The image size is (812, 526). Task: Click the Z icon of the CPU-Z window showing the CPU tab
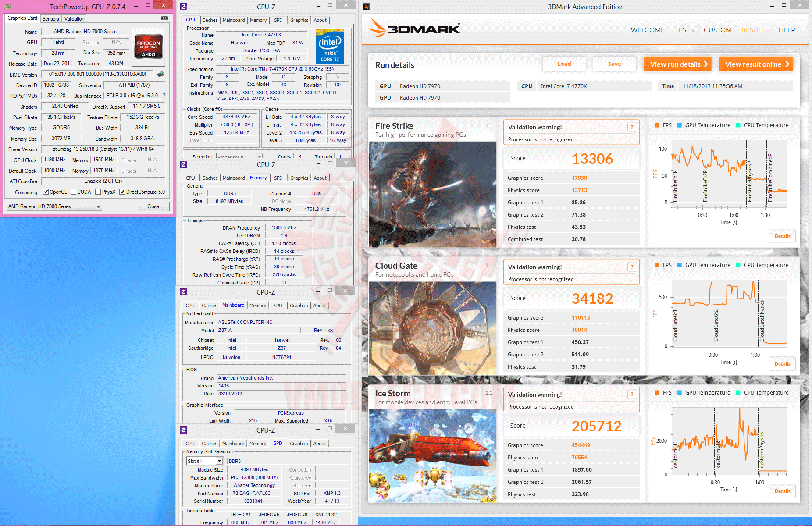click(184, 7)
